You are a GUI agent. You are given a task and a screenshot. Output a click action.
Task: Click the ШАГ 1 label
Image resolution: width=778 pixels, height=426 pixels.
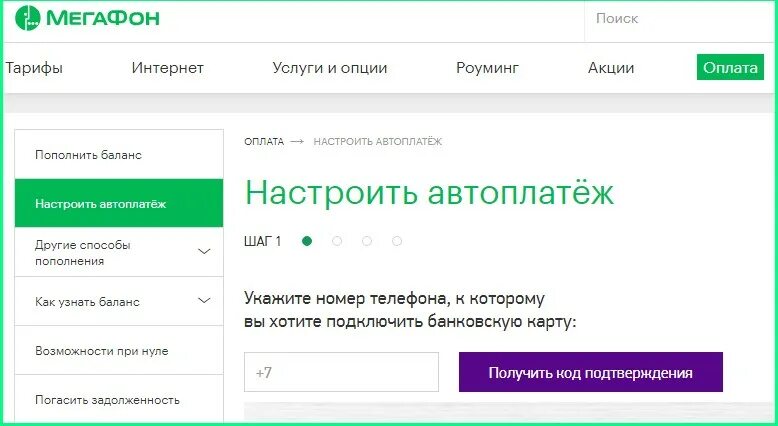click(262, 242)
